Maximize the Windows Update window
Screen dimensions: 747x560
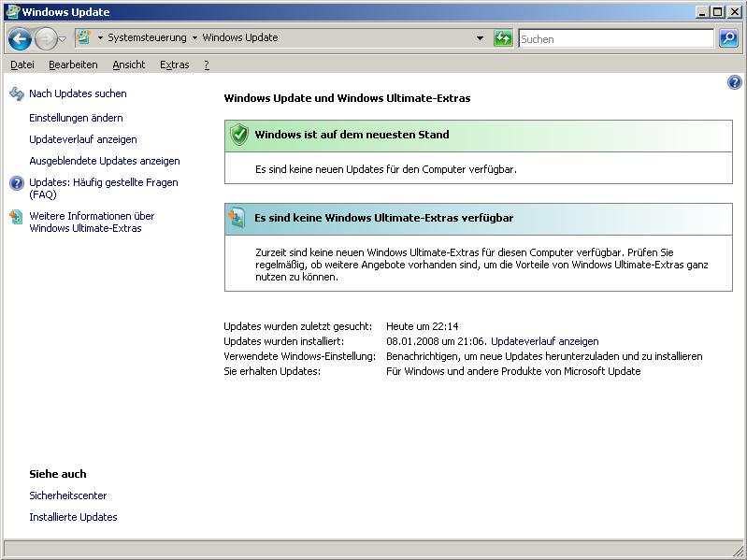[x=718, y=12]
